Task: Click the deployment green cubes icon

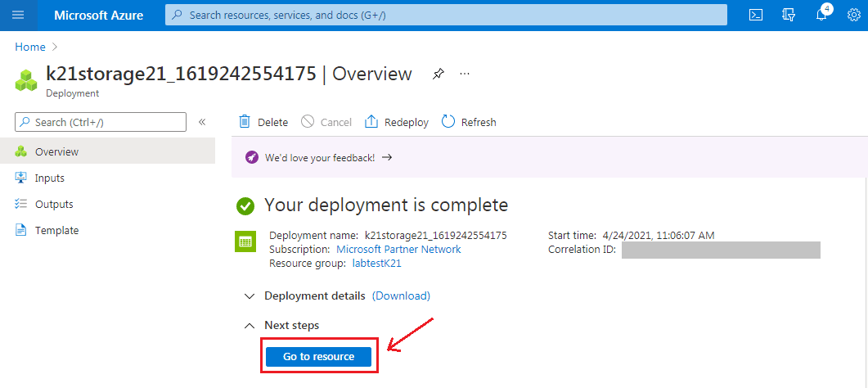Action: click(x=25, y=80)
